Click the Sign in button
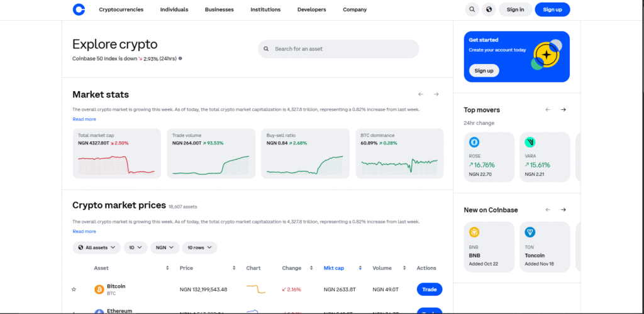 tap(515, 9)
